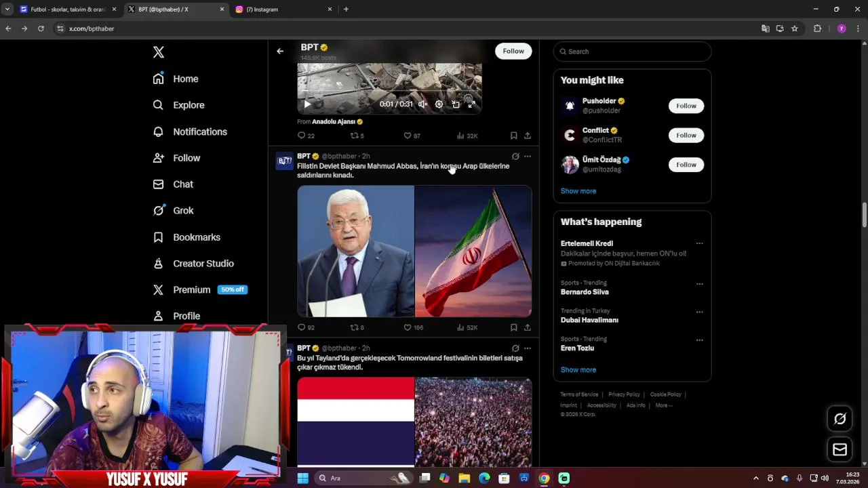The width and height of the screenshot is (868, 488).
Task: Bookmark the video post
Action: pos(513,136)
